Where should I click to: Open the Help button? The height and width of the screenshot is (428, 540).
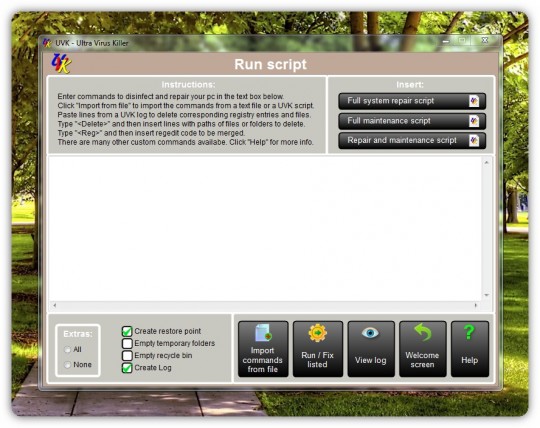point(470,349)
